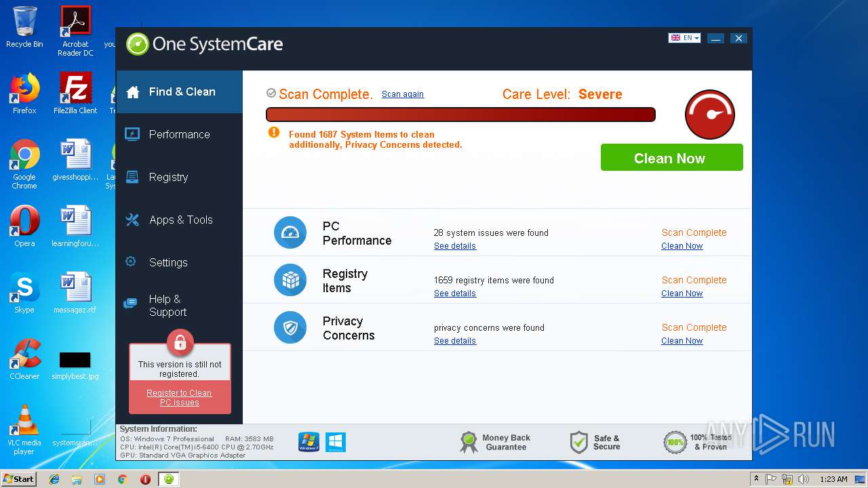The height and width of the screenshot is (488, 868).
Task: Open Chrome from the taskbar
Action: tap(122, 479)
